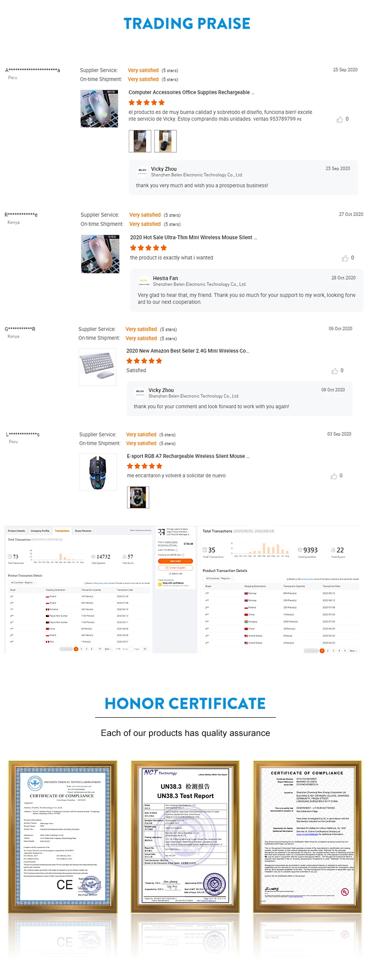Click the thumbs-up next to the 'Satisfied' review
Image resolution: width=370 pixels, height=980 pixels.
pos(334,371)
